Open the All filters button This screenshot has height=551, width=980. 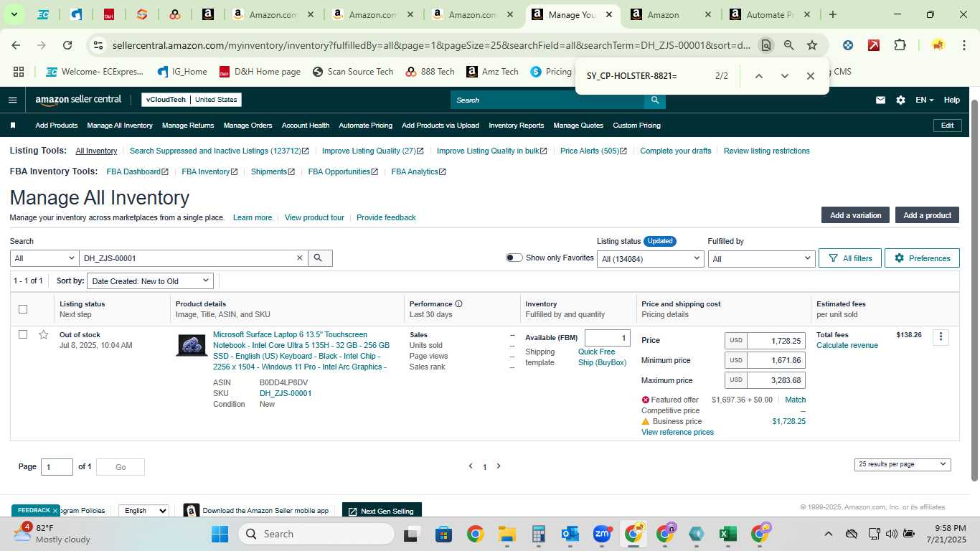pos(850,258)
